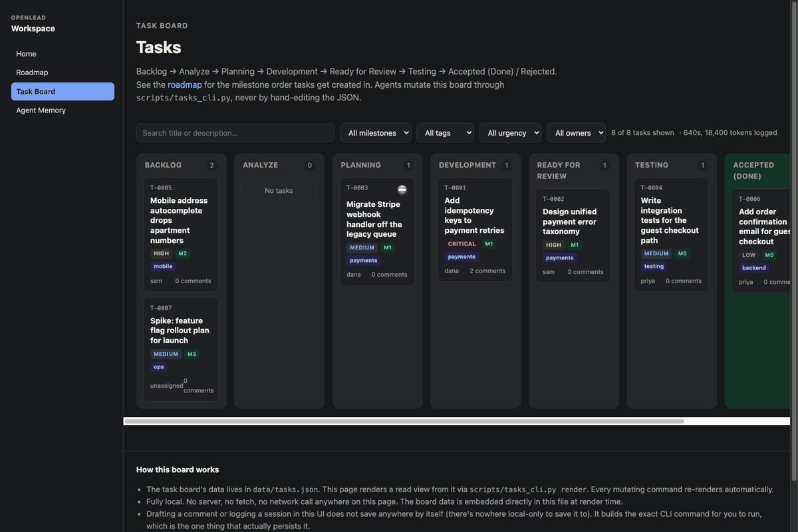Click the T-0001 task ID
The height and width of the screenshot is (532, 798).
point(456,188)
